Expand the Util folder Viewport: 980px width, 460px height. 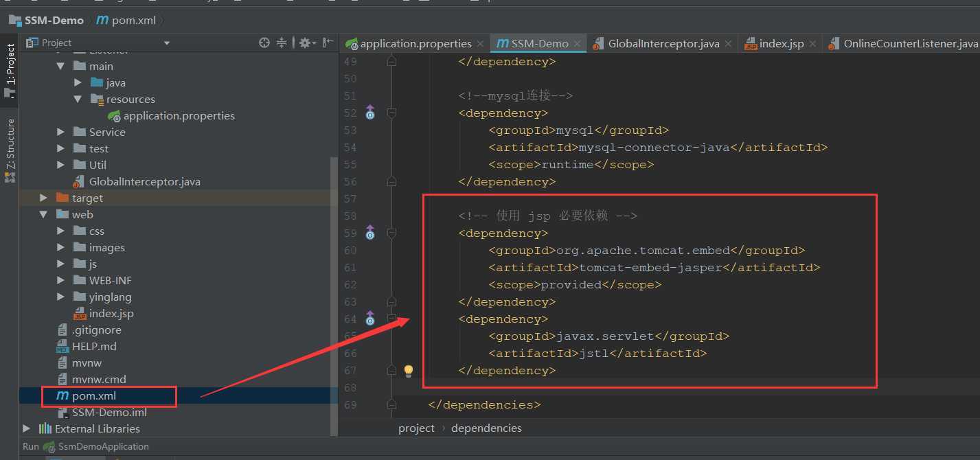(60, 165)
